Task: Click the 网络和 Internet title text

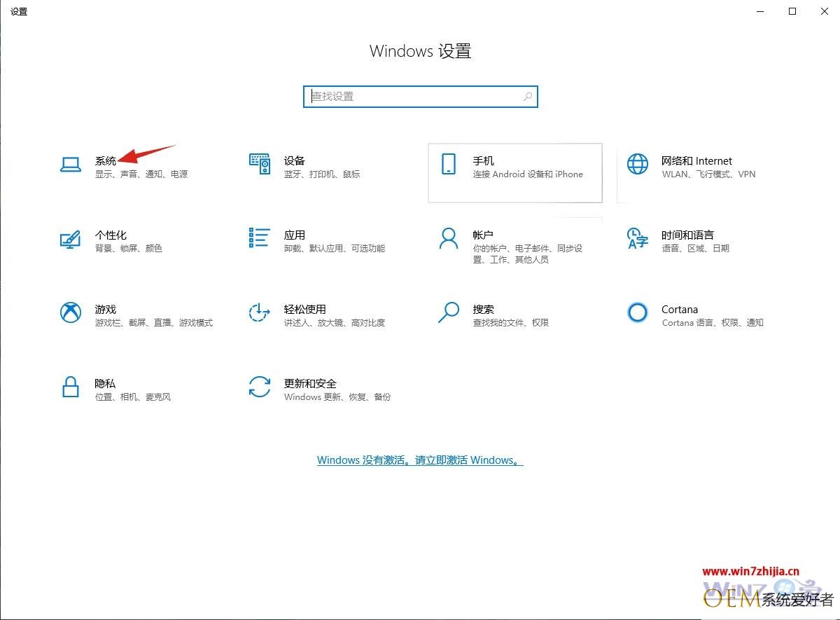Action: point(696,160)
